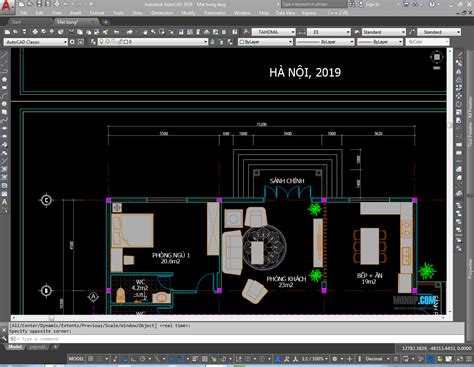
Task: Toggle MODEL space button in status bar
Action: coord(76,359)
